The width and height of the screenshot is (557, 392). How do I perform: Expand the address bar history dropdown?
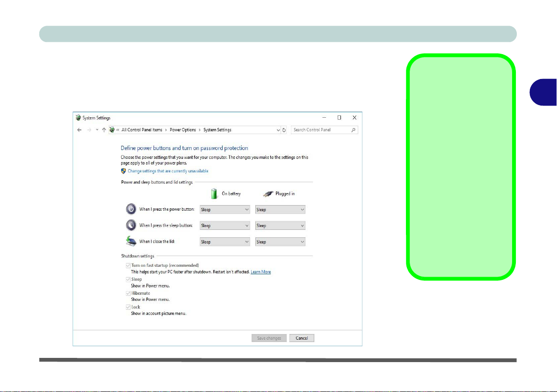click(x=278, y=130)
